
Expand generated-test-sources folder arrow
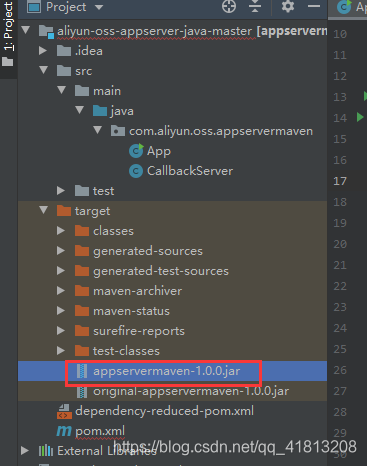click(x=61, y=271)
